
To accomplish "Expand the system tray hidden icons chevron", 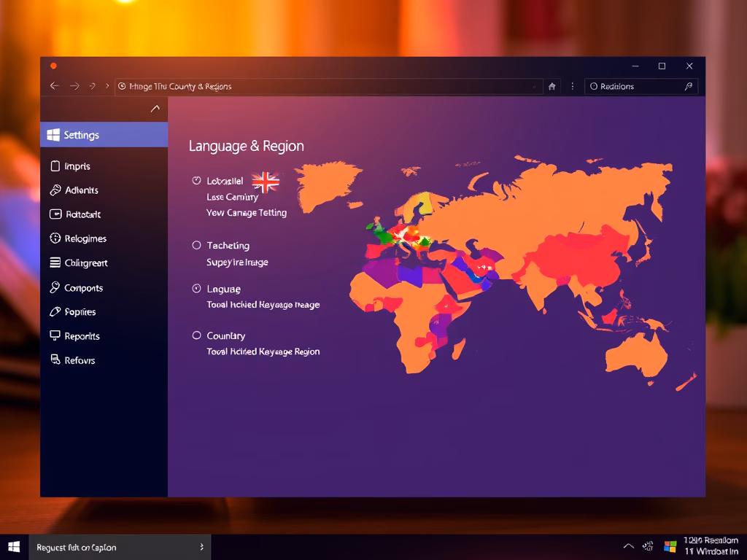I will click(x=628, y=546).
